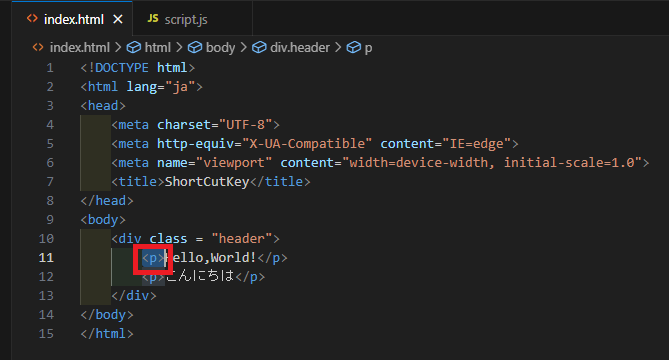Click line number 6 in gutter
This screenshot has height=360, width=669.
tap(50, 163)
